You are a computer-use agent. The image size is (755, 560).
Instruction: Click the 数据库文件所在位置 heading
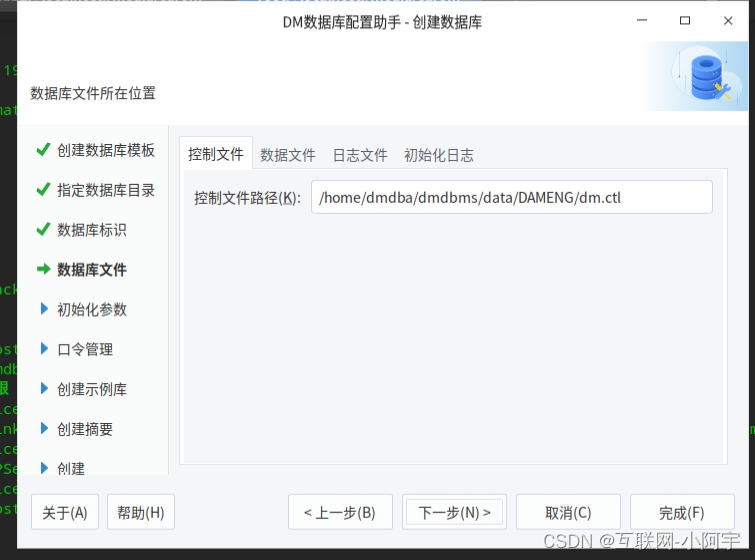tap(93, 93)
